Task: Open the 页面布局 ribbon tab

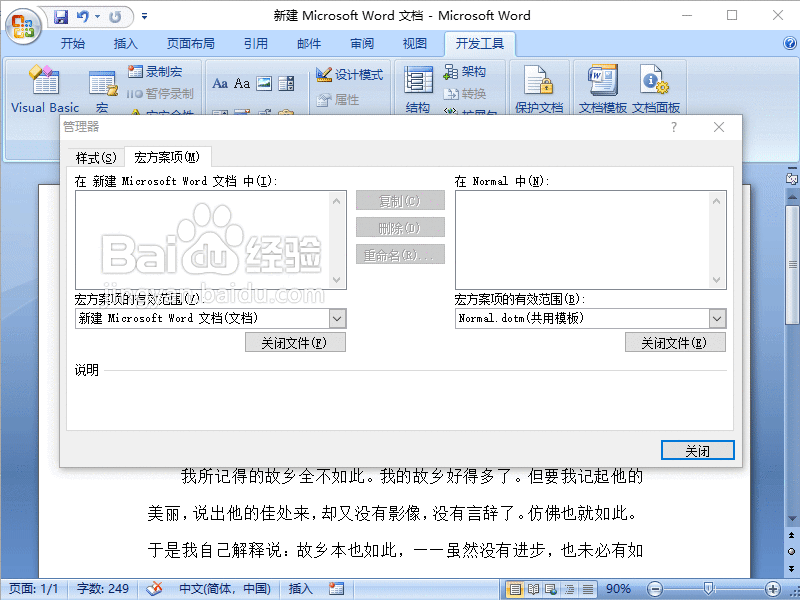Action: pyautogui.click(x=191, y=44)
